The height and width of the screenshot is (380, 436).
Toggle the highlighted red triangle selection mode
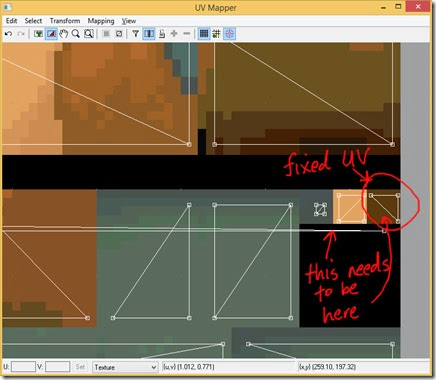[51, 34]
